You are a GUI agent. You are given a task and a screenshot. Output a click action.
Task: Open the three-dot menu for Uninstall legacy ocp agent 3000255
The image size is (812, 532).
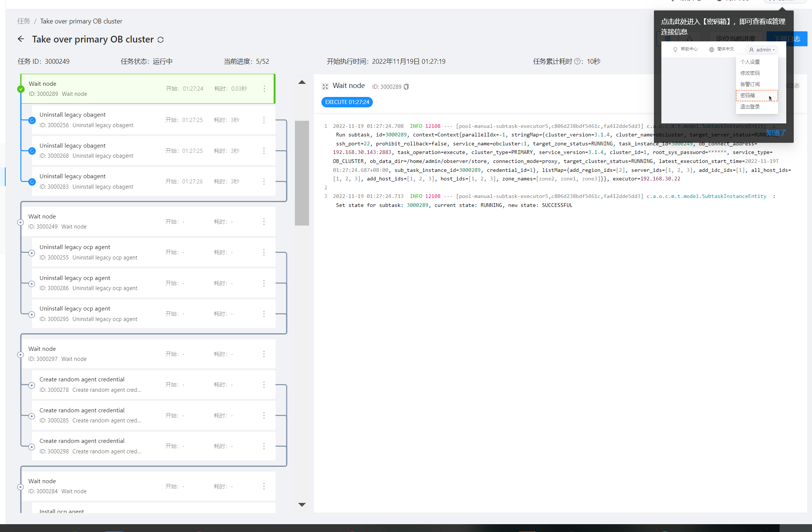(264, 252)
